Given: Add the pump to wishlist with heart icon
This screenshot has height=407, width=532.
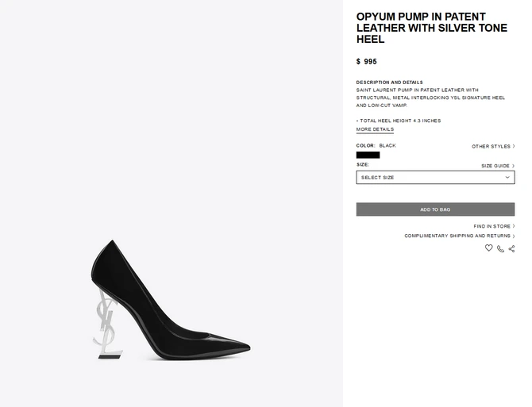Looking at the screenshot, I should click(x=489, y=248).
